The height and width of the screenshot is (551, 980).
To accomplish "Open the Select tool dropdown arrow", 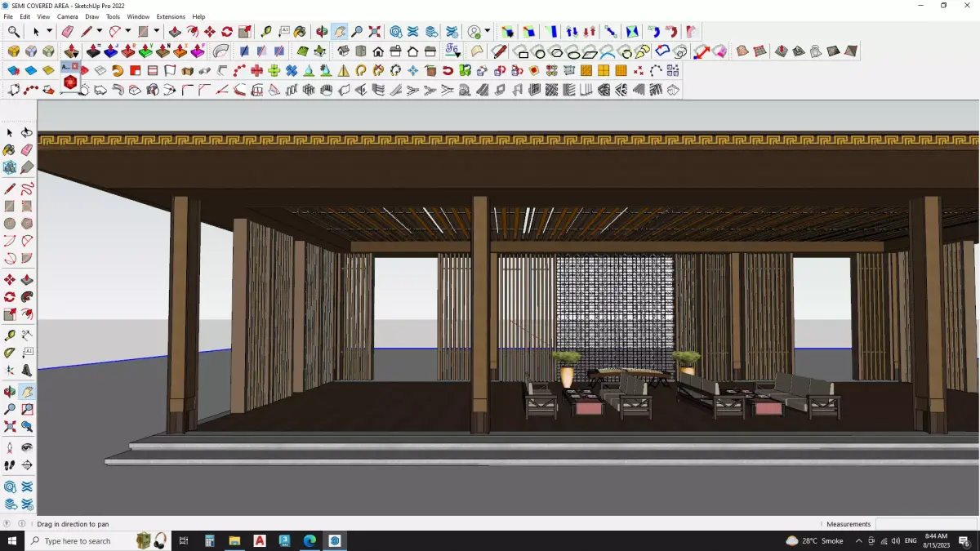I will [x=49, y=31].
